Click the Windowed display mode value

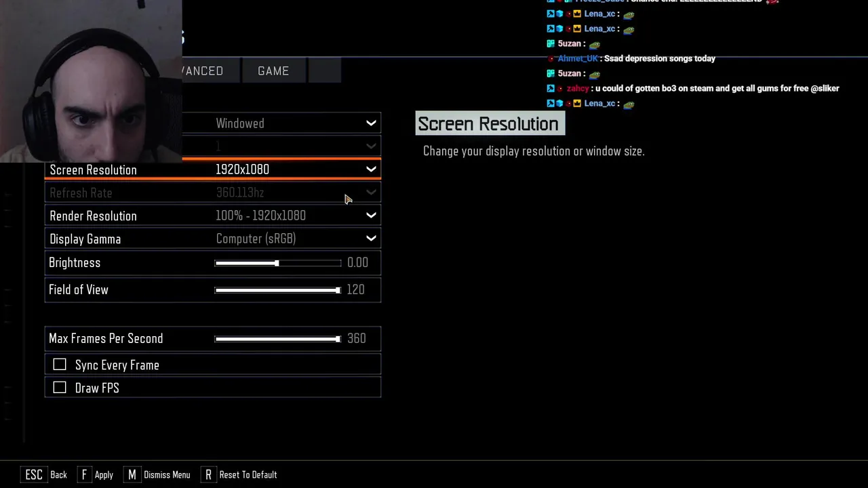(240, 123)
